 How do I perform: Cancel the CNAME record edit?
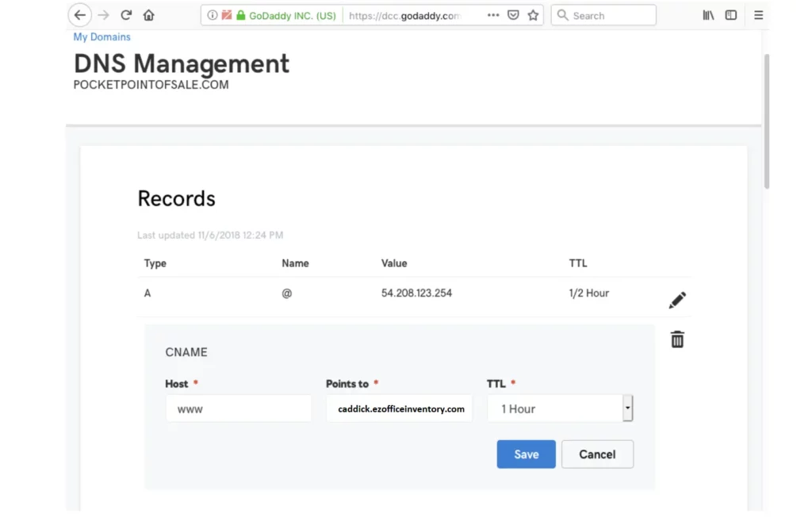click(597, 454)
